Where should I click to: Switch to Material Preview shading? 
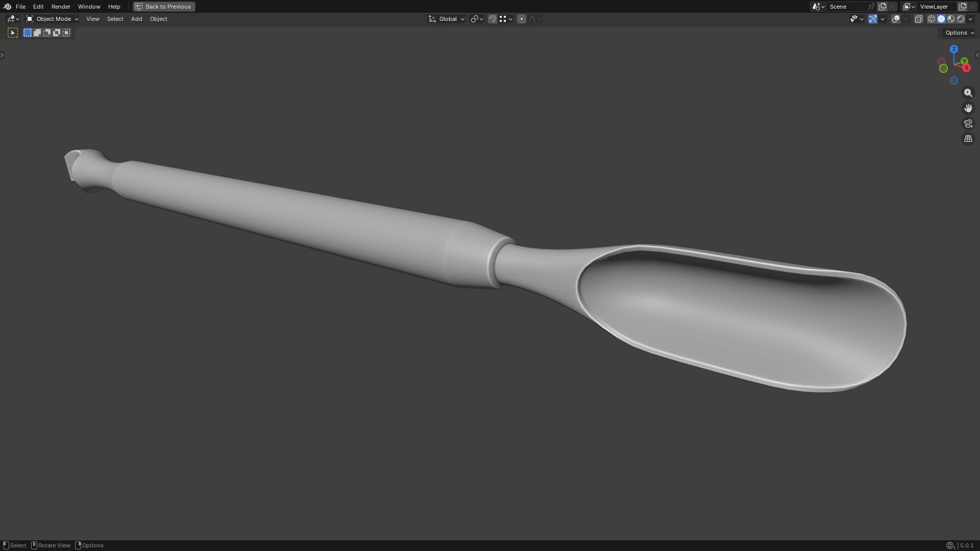pos(951,19)
